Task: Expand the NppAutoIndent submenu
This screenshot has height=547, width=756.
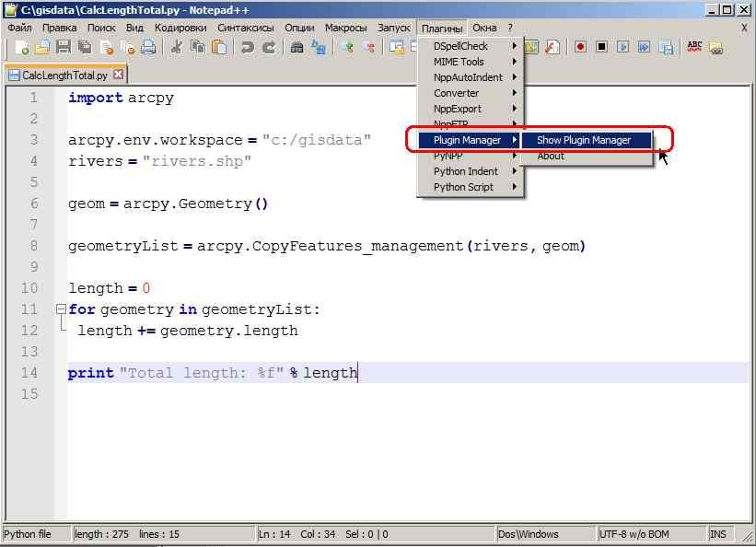Action: coord(471,77)
